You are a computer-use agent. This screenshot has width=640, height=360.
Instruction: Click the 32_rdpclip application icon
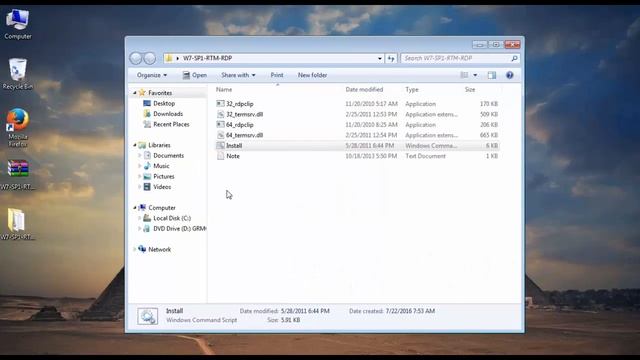(220, 104)
